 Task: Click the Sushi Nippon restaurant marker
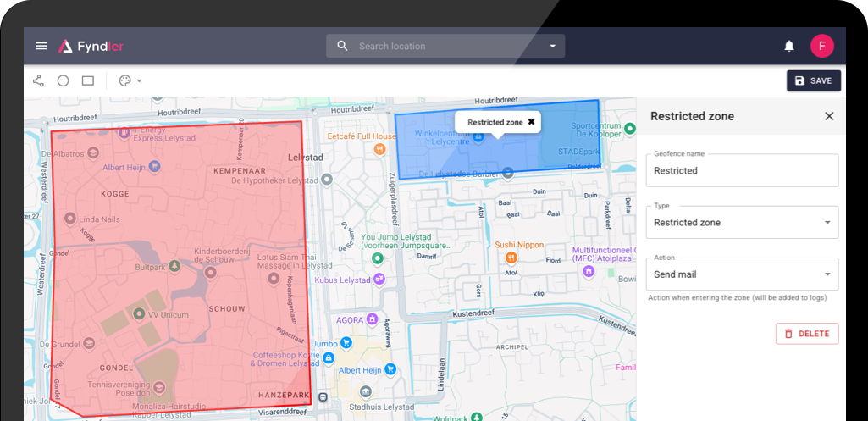point(510,257)
